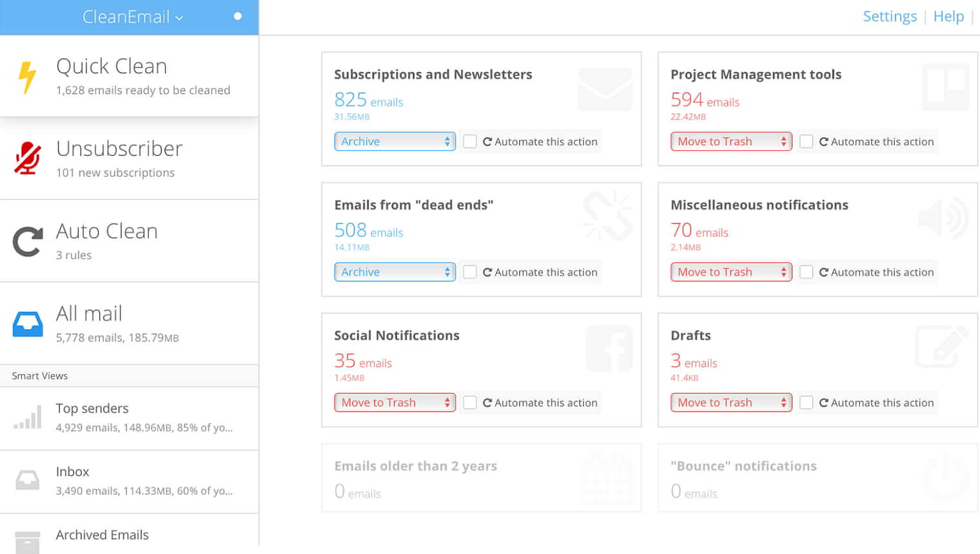Screen dimensions: 980x554
Task: Click the envelope icon on Subscriptions and Newsletters
Action: pos(605,89)
